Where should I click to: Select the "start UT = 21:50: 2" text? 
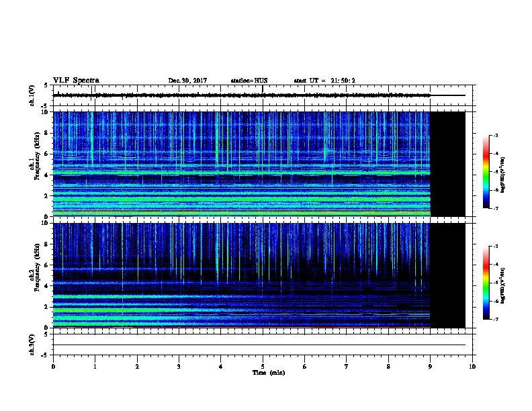pyautogui.click(x=324, y=81)
